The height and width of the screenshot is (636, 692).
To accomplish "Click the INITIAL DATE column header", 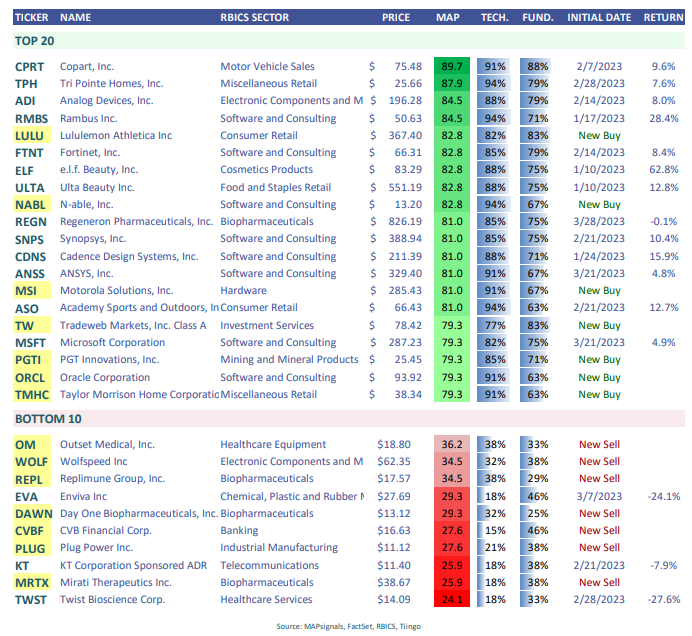I will tap(599, 18).
